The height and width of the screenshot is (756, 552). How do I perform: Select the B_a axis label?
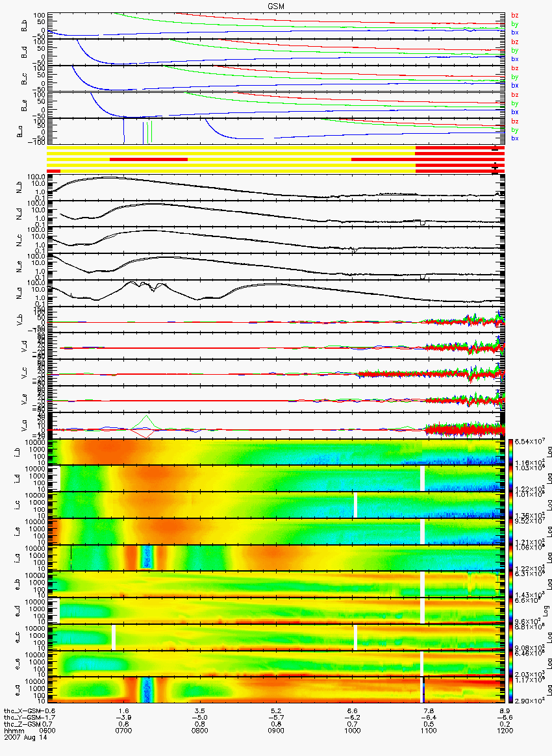(x=19, y=132)
